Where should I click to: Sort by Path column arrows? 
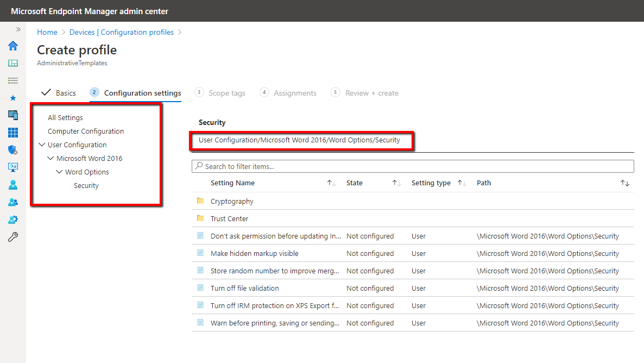coord(624,183)
